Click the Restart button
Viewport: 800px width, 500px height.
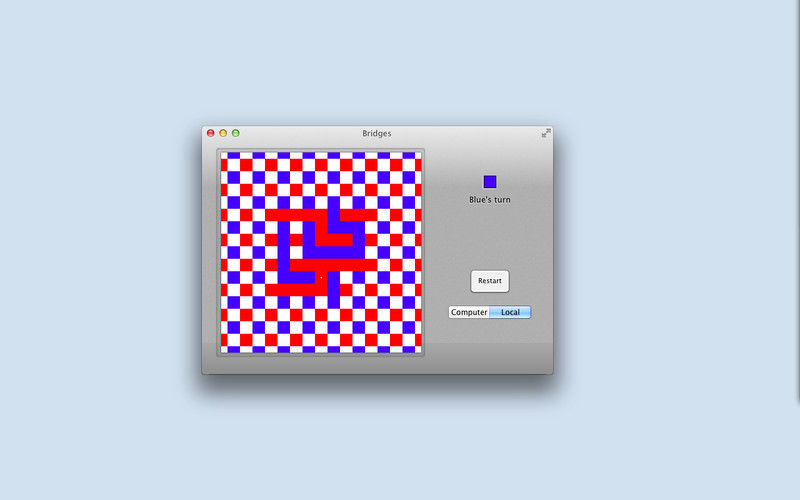coord(489,281)
